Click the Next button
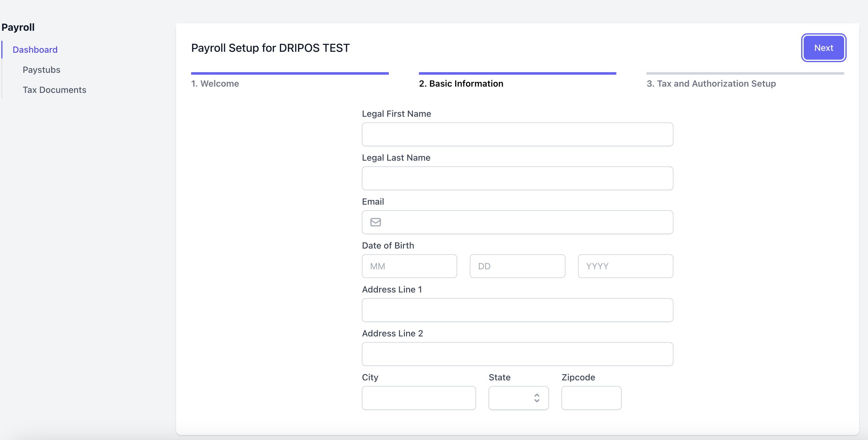 click(823, 48)
